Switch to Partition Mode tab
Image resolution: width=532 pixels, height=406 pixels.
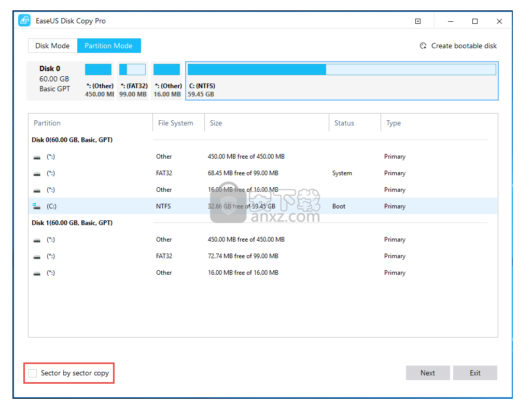point(108,46)
